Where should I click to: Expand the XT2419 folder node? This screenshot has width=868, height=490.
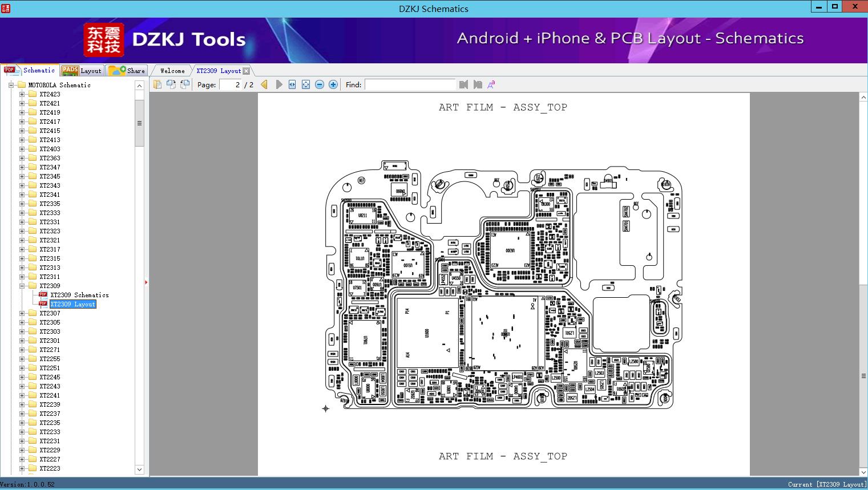[x=22, y=112]
